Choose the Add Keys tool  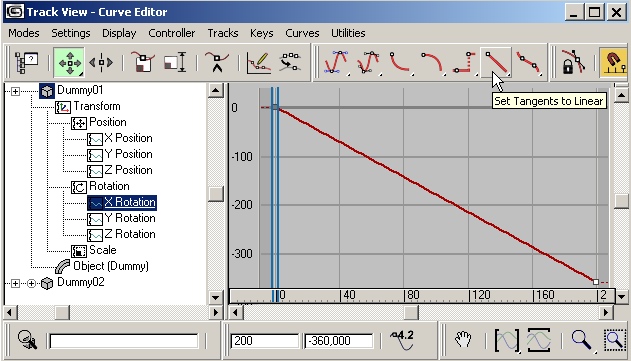[x=217, y=62]
